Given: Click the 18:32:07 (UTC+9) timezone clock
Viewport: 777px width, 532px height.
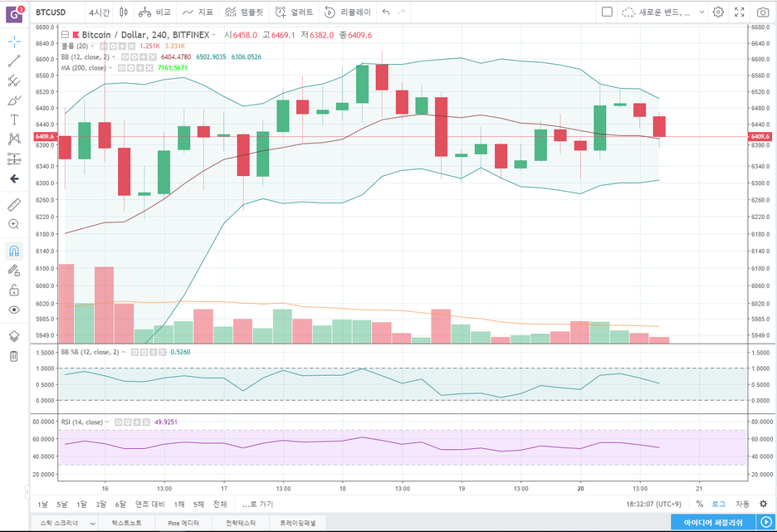Looking at the screenshot, I should click(653, 505).
